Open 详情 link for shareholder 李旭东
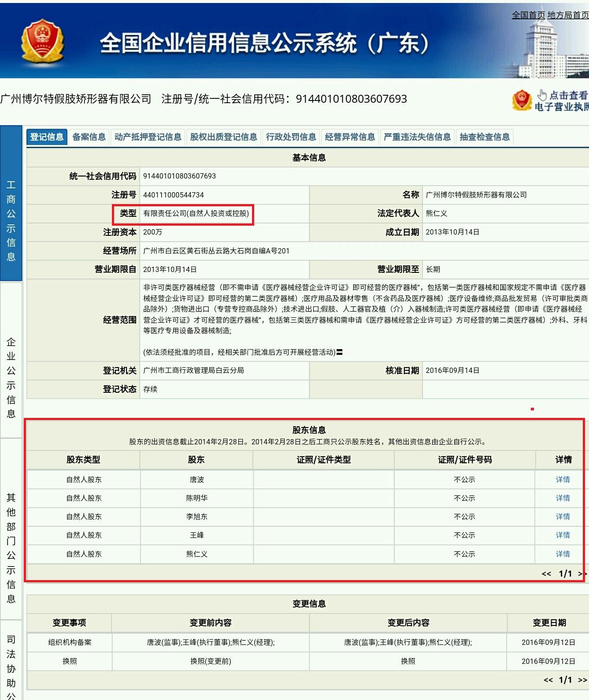This screenshot has height=700, width=589. click(563, 517)
